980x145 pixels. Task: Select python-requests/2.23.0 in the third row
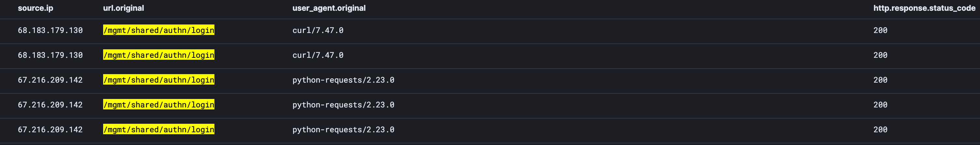pyautogui.click(x=343, y=80)
